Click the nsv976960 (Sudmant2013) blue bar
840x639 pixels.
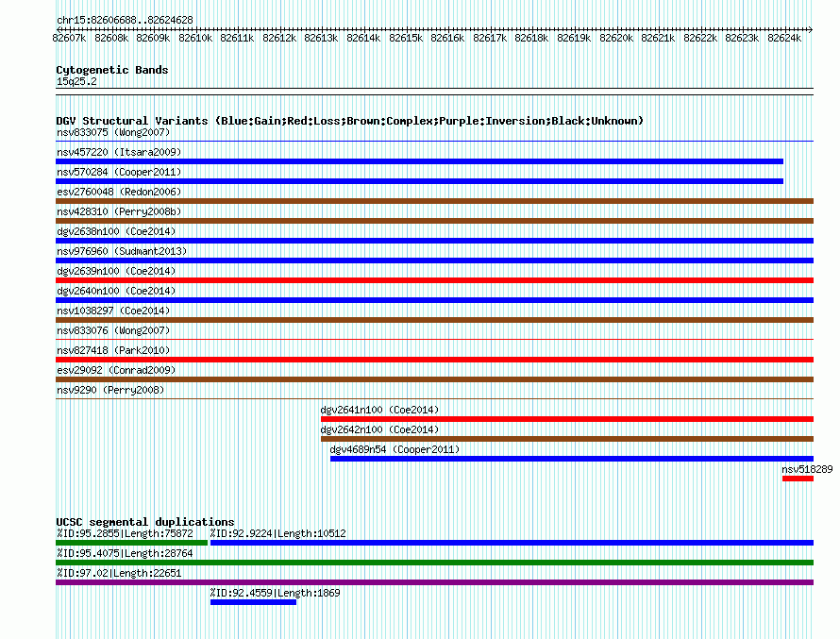point(434,261)
